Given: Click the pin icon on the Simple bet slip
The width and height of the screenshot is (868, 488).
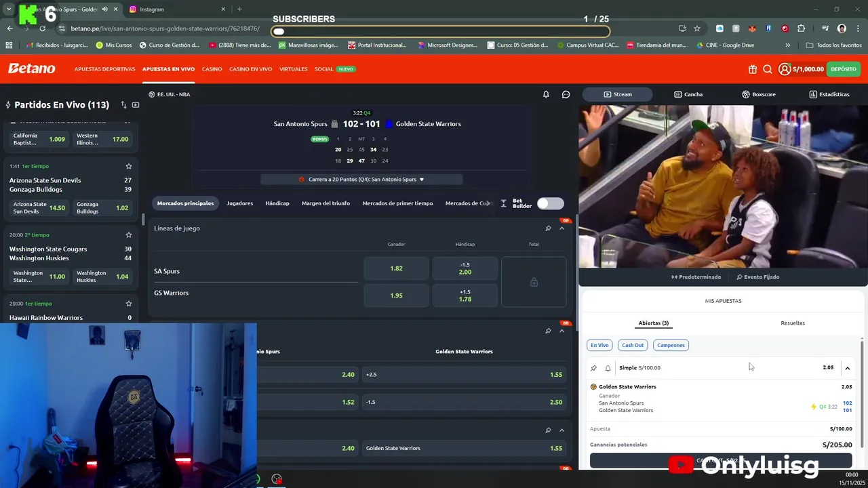Looking at the screenshot, I should [594, 368].
